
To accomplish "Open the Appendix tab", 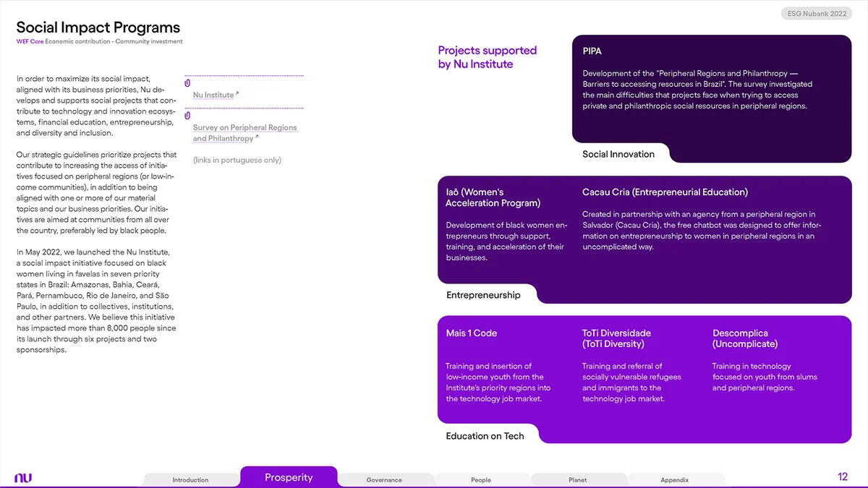I will (674, 479).
